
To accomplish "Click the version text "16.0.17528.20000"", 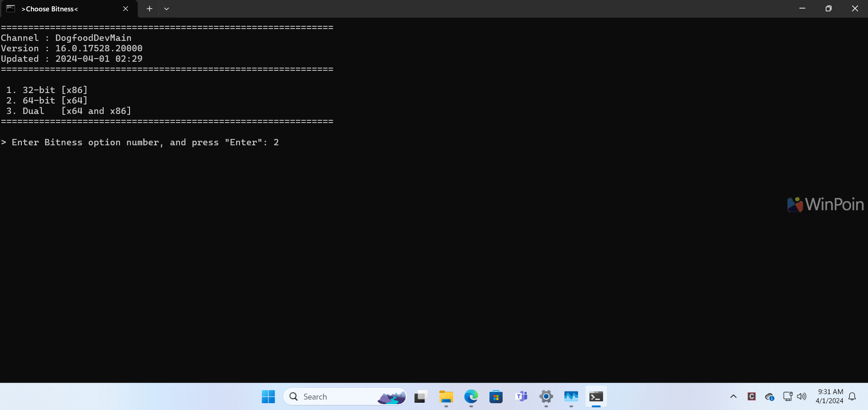I will (99, 48).
